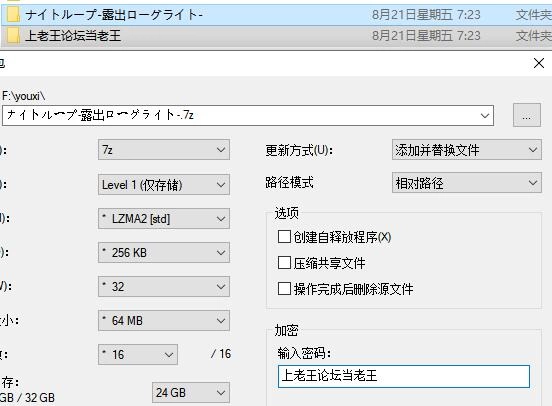This screenshot has height=406, width=552.
Task: Select the ナイトループ folder row in file list
Action: tap(276, 15)
